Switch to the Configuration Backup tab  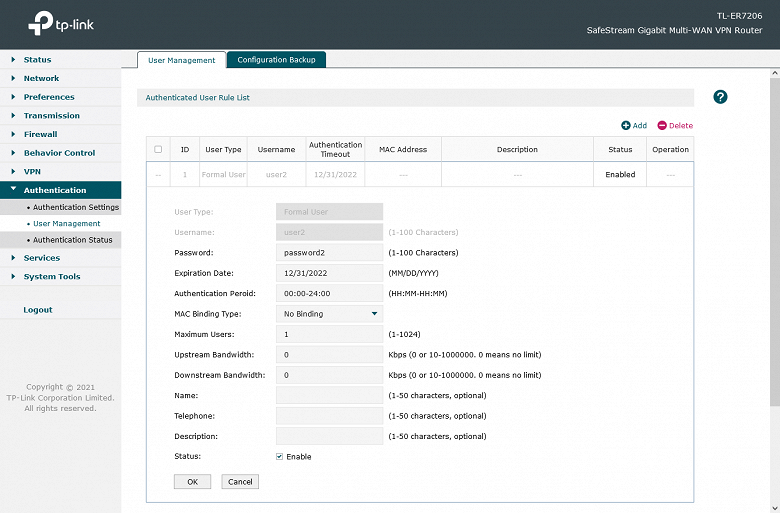[276, 60]
